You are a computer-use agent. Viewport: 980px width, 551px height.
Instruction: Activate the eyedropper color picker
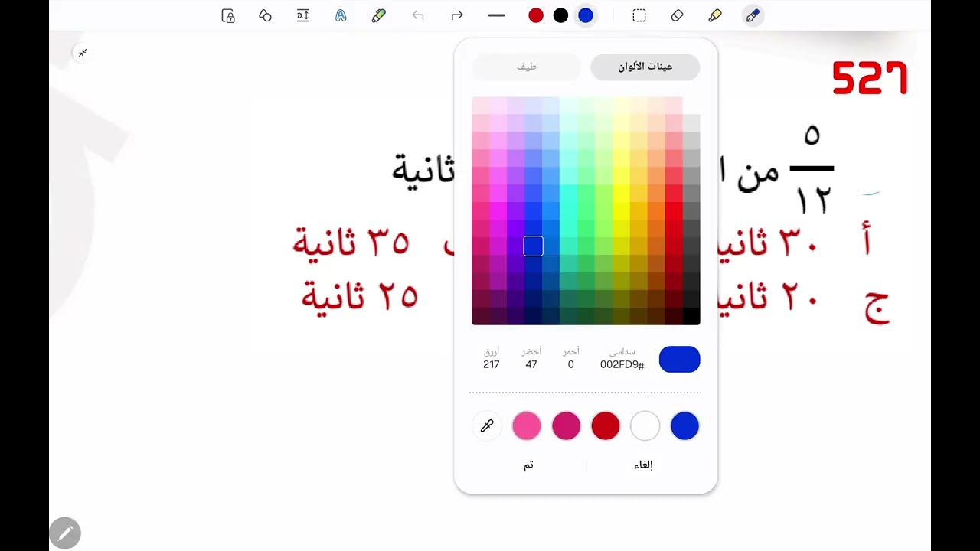pyautogui.click(x=487, y=426)
